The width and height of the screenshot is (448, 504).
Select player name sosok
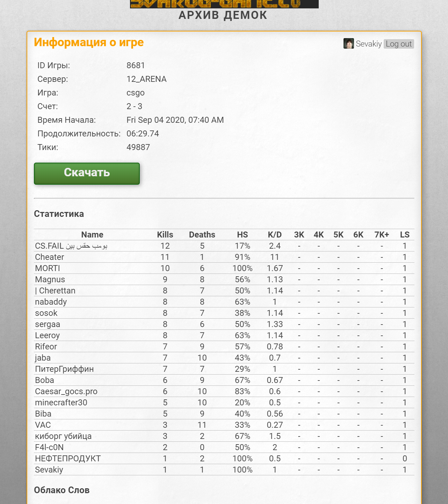[46, 313]
